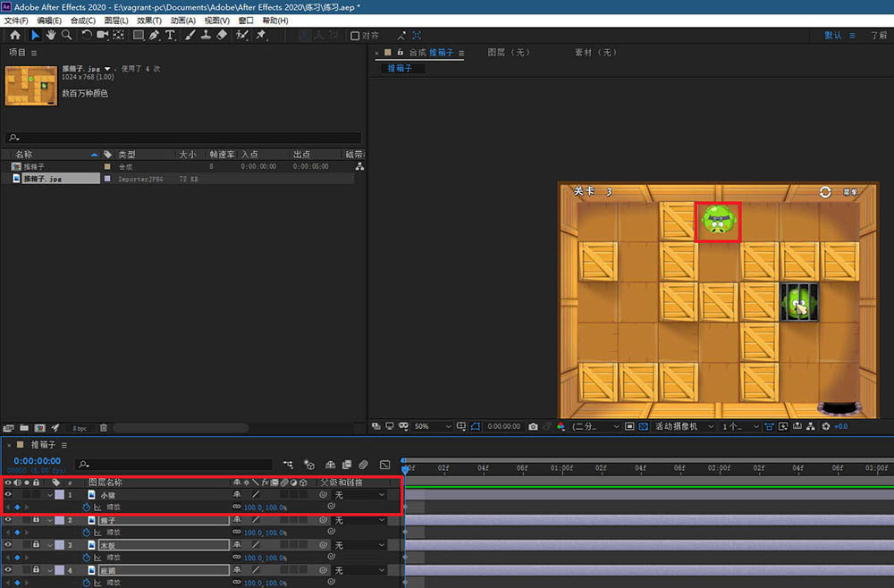Open the Graph Editor in timeline
This screenshot has height=588, width=894.
pyautogui.click(x=384, y=465)
